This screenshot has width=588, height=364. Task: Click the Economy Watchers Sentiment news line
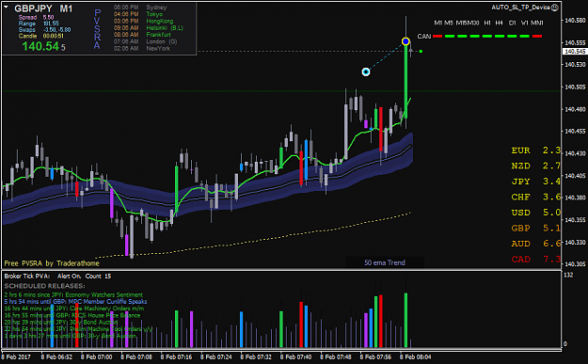[73, 295]
